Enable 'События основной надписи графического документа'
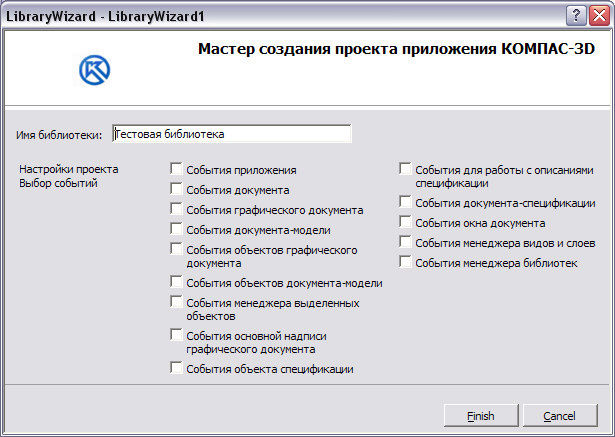Viewport: 615px width, 437px height. (176, 335)
